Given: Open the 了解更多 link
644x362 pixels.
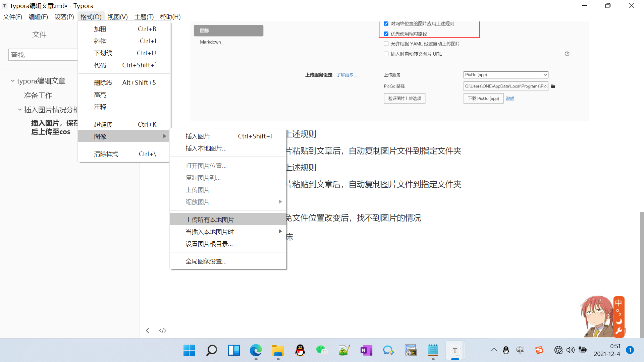Looking at the screenshot, I should point(346,75).
